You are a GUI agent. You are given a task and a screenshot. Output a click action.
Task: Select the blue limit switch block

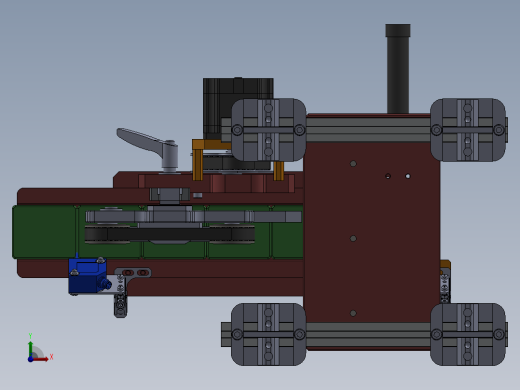pos(88,276)
